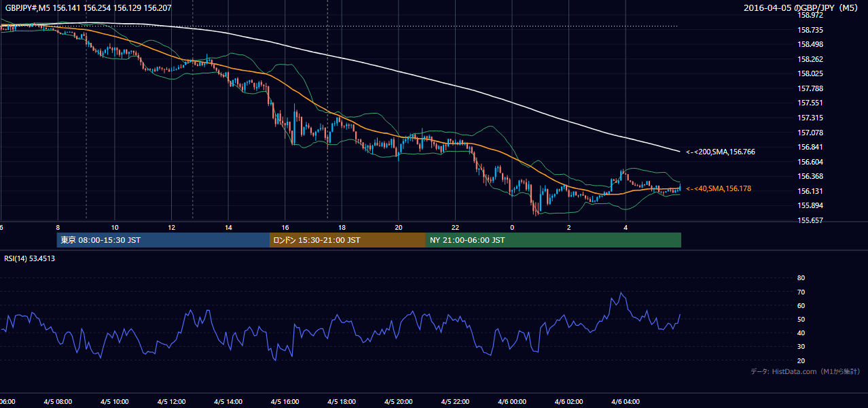Click the RSI scale 50 level
Image resolution: width=868 pixels, height=408 pixels.
801,319
